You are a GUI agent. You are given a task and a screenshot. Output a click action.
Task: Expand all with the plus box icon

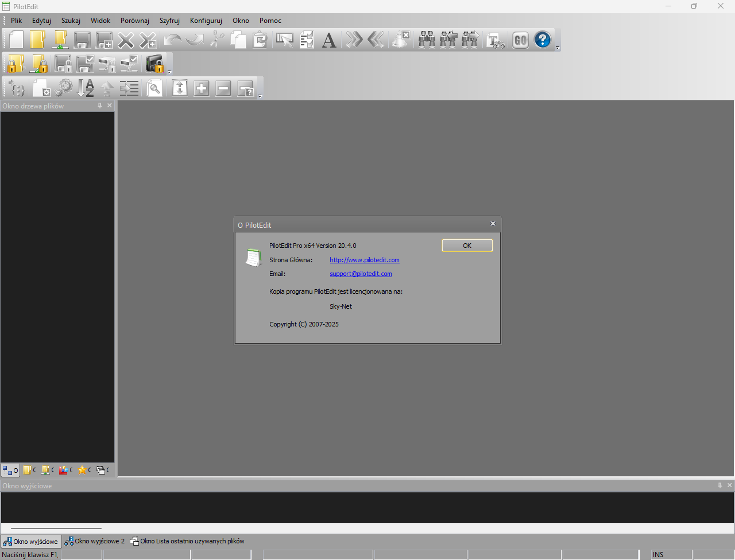pos(202,88)
